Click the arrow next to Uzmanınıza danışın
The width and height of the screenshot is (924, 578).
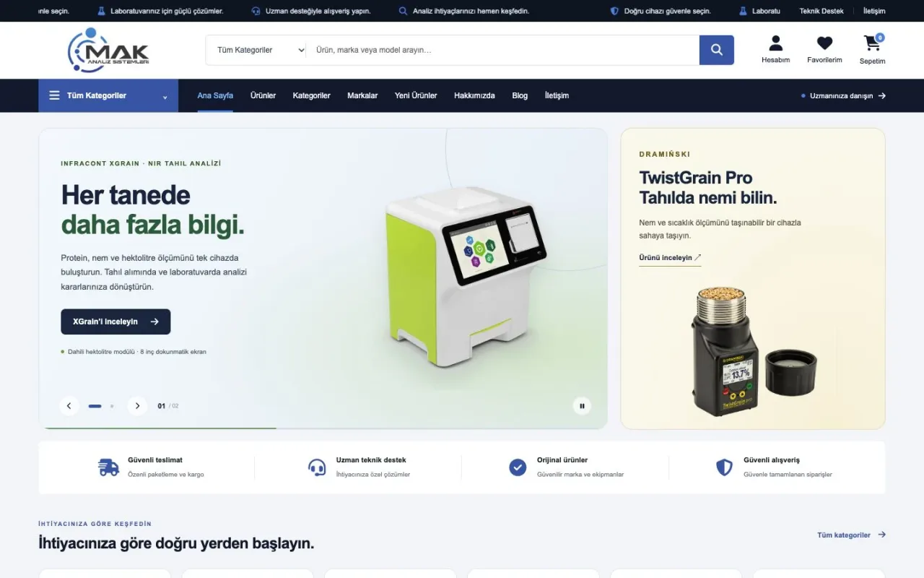click(882, 95)
